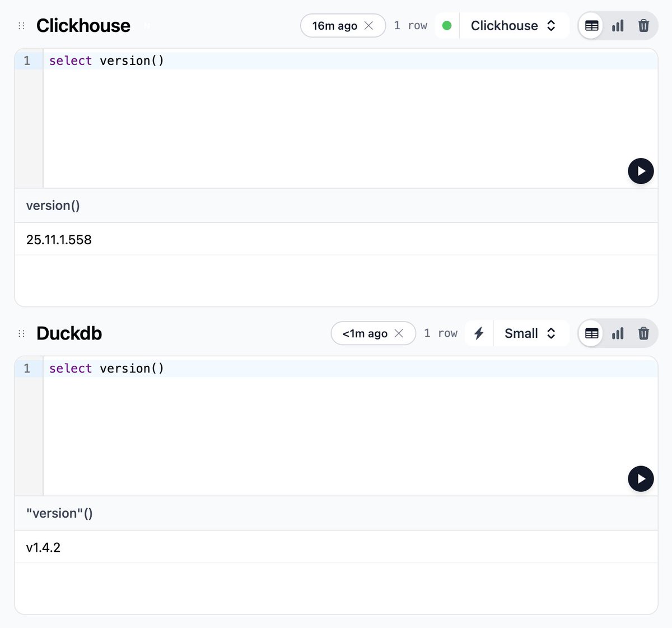This screenshot has height=628, width=672.
Task: Switch Duckdb cell to table view
Action: coord(591,333)
